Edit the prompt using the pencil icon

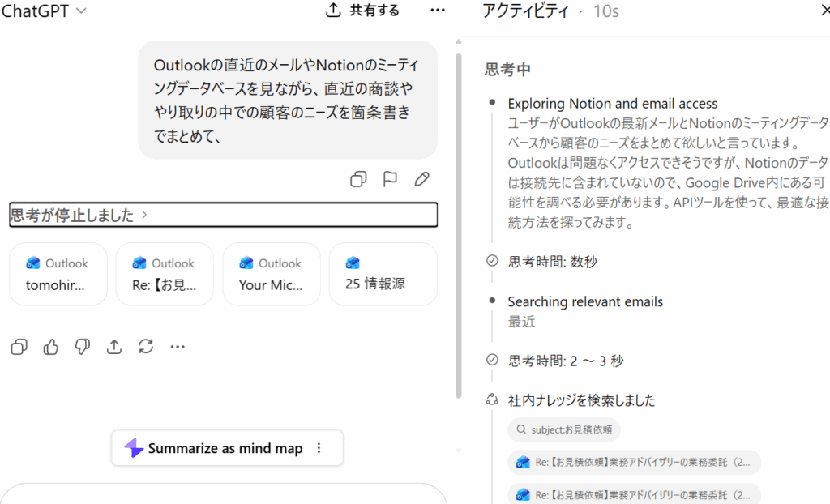pyautogui.click(x=421, y=178)
